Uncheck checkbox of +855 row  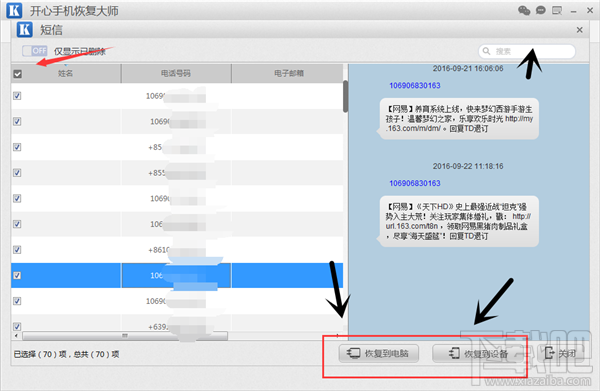tap(17, 173)
